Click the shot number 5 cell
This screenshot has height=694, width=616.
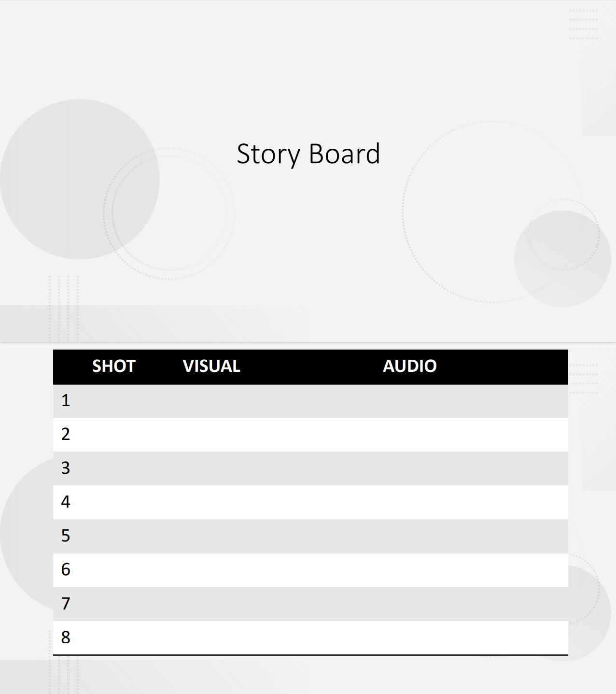tap(113, 536)
